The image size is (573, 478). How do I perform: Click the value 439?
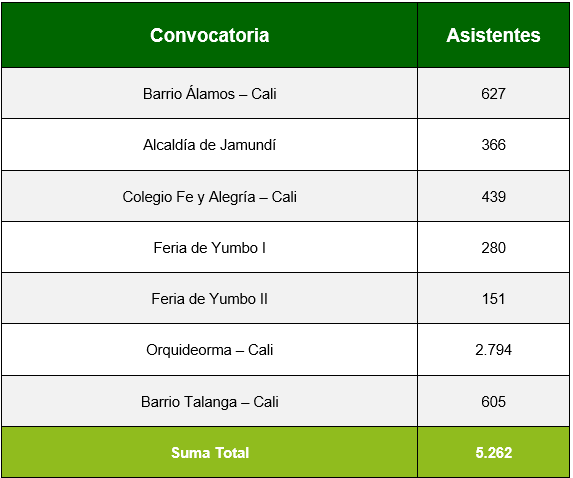(493, 197)
